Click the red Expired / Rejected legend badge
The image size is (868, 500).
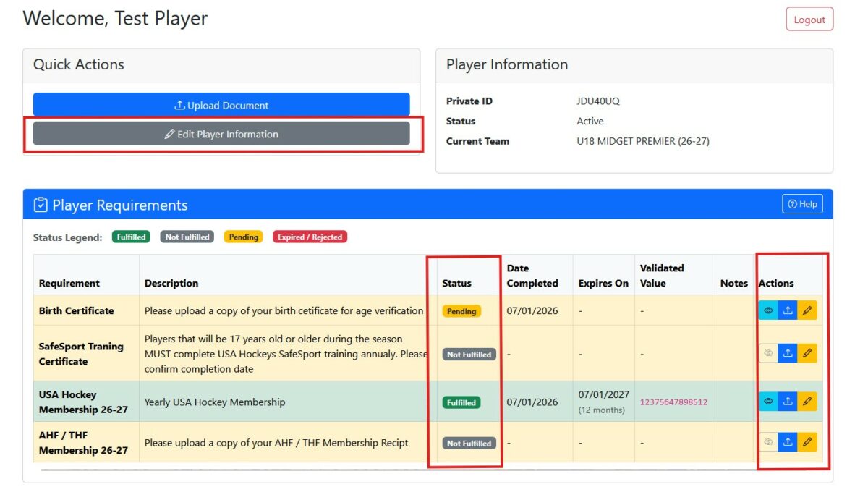click(x=310, y=237)
